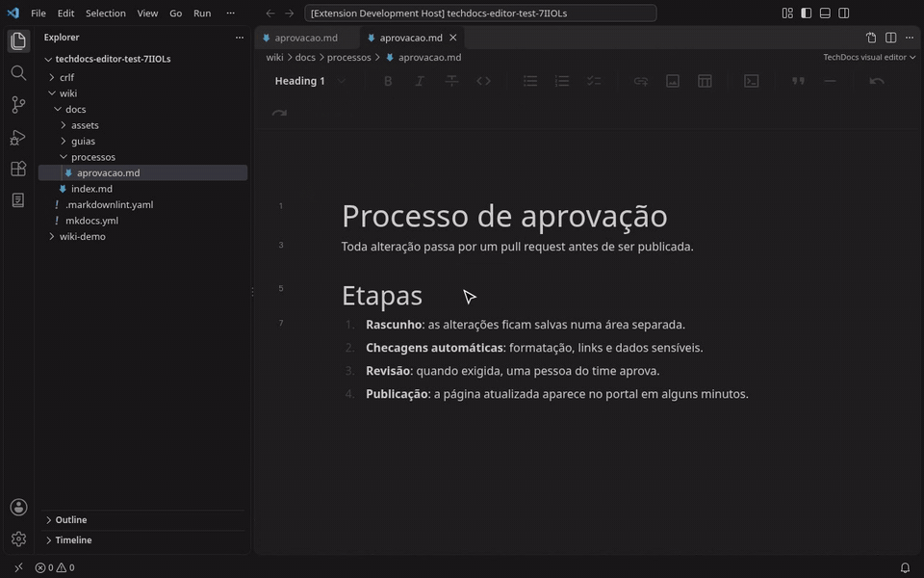Open editor More Actions ellipsis
The height and width of the screenshot is (578, 924).
click(x=910, y=38)
